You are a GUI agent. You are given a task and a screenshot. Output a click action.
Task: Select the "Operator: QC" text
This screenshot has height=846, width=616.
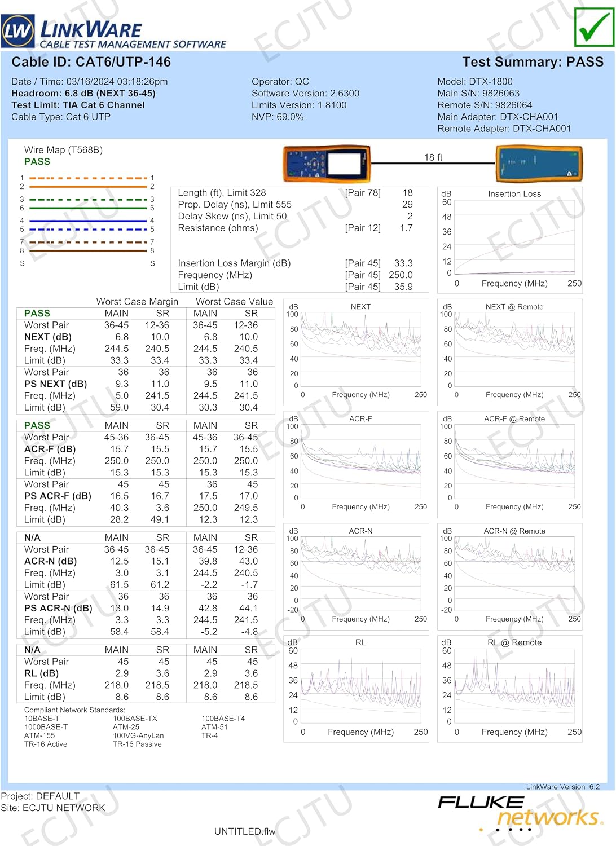[x=280, y=82]
